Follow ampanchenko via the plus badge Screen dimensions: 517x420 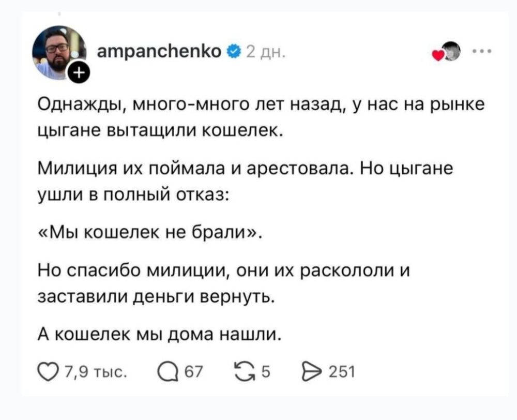click(x=79, y=72)
